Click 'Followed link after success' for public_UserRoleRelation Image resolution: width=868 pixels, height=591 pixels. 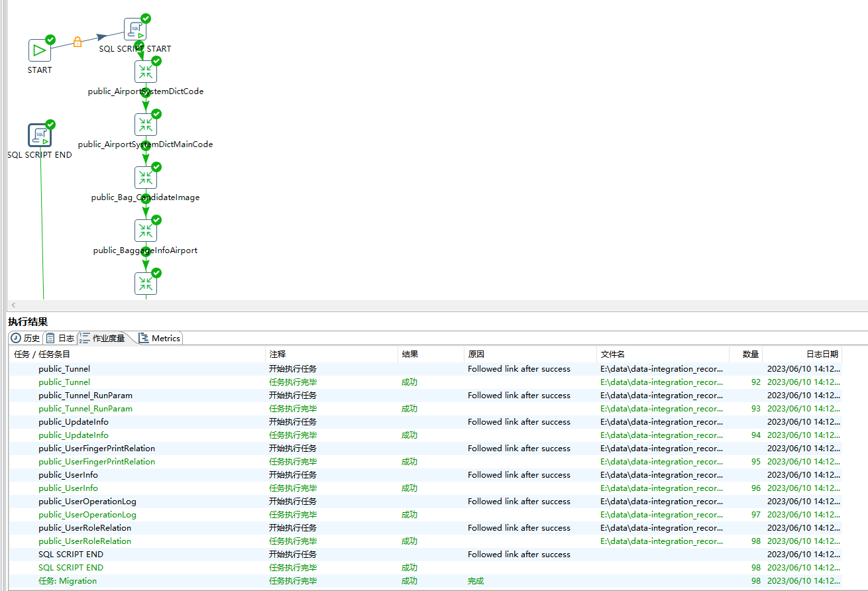point(519,528)
